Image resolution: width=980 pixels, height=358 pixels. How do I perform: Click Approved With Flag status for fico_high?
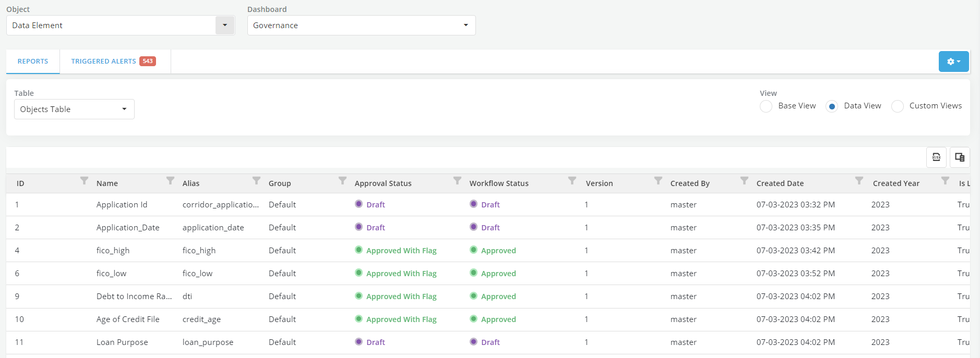tap(401, 251)
